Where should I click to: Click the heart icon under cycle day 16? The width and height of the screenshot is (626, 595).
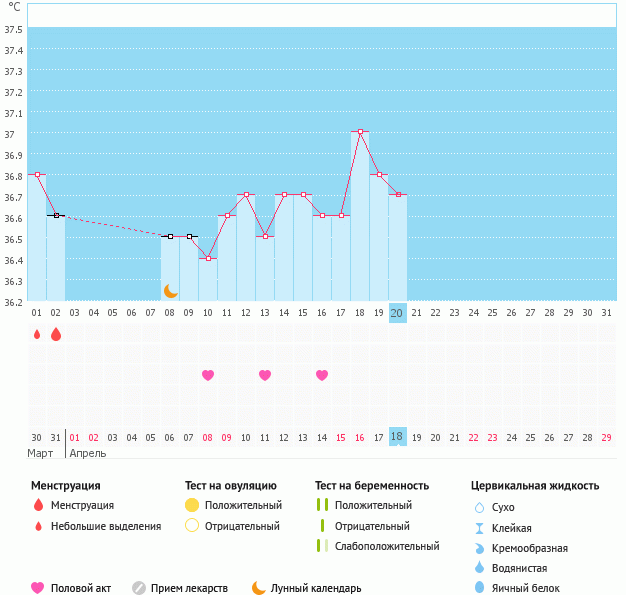(322, 375)
